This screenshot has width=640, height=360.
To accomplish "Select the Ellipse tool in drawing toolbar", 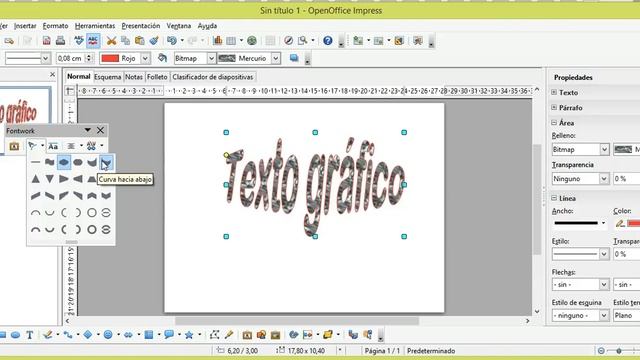I will (16, 335).
